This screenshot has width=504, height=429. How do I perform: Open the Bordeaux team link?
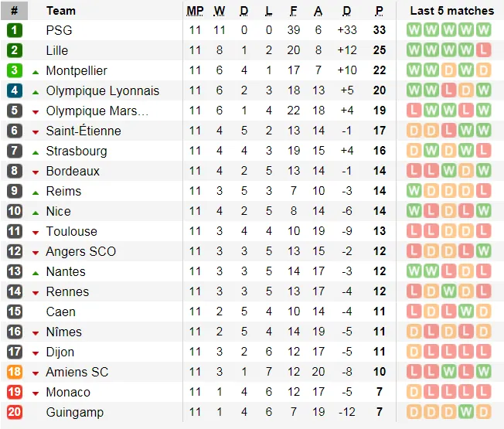click(x=73, y=171)
